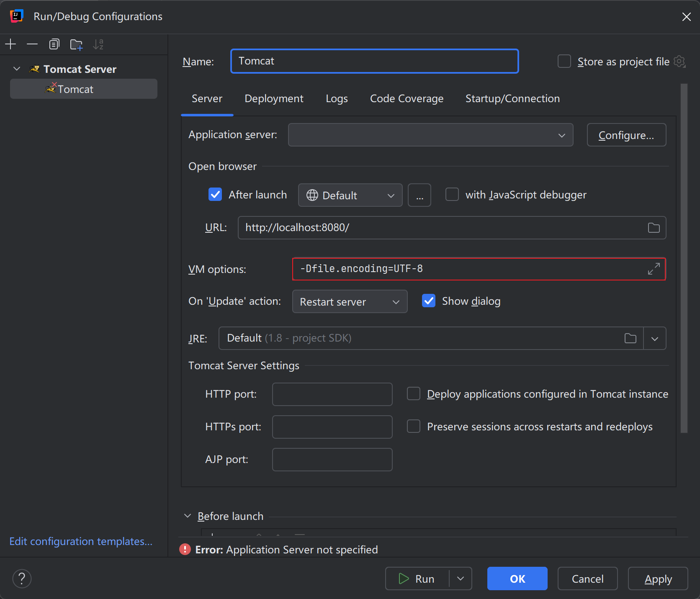This screenshot has height=599, width=700.
Task: Open the JRE selection dropdown arrow
Action: pos(655,338)
